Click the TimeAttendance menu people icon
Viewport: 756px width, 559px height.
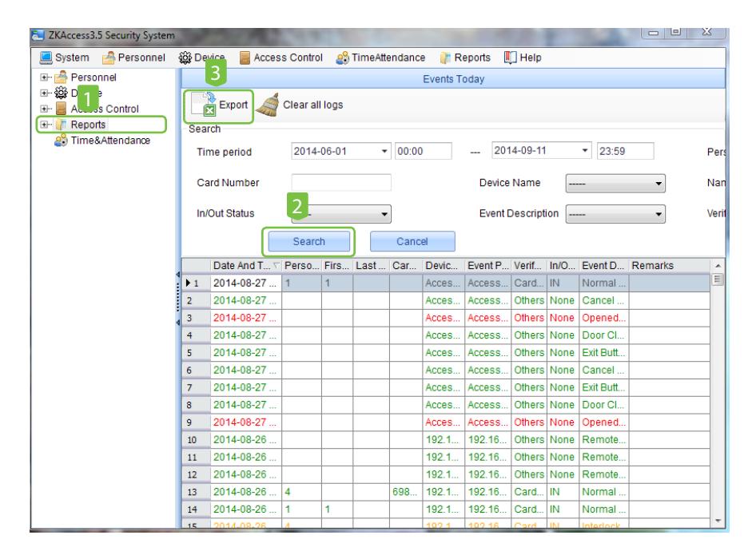342,57
